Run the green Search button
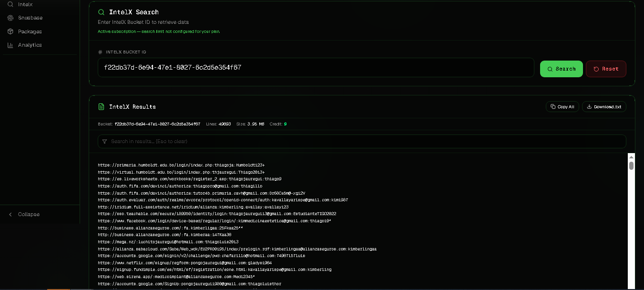This screenshot has width=644, height=290. point(561,69)
